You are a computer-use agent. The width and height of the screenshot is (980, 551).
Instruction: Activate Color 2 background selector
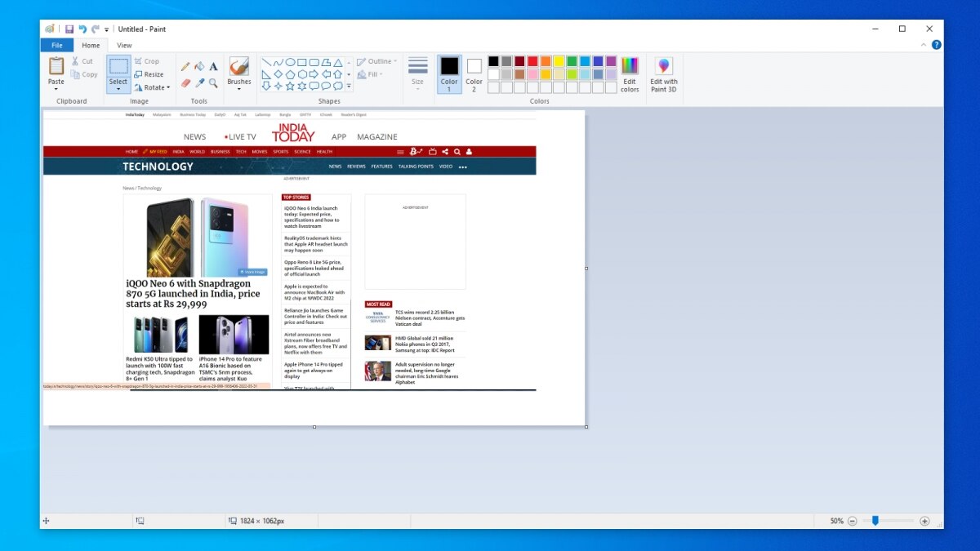(x=474, y=73)
